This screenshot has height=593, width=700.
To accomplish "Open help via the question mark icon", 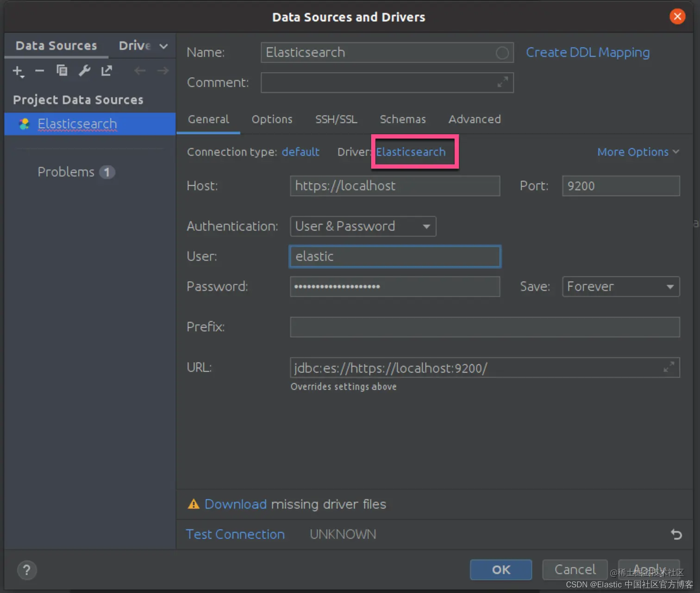I will (26, 570).
